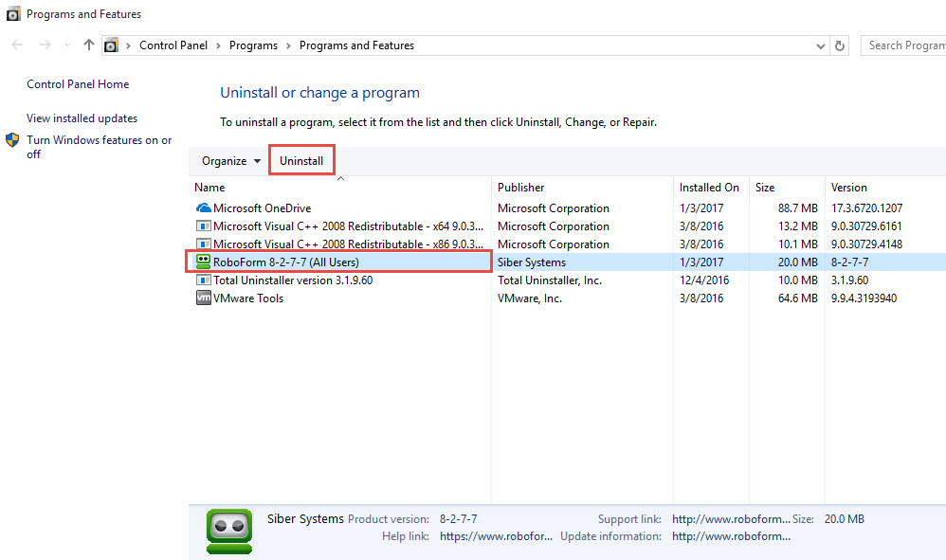
Task: Click VMware, Inc. publisher cell
Action: click(x=530, y=298)
